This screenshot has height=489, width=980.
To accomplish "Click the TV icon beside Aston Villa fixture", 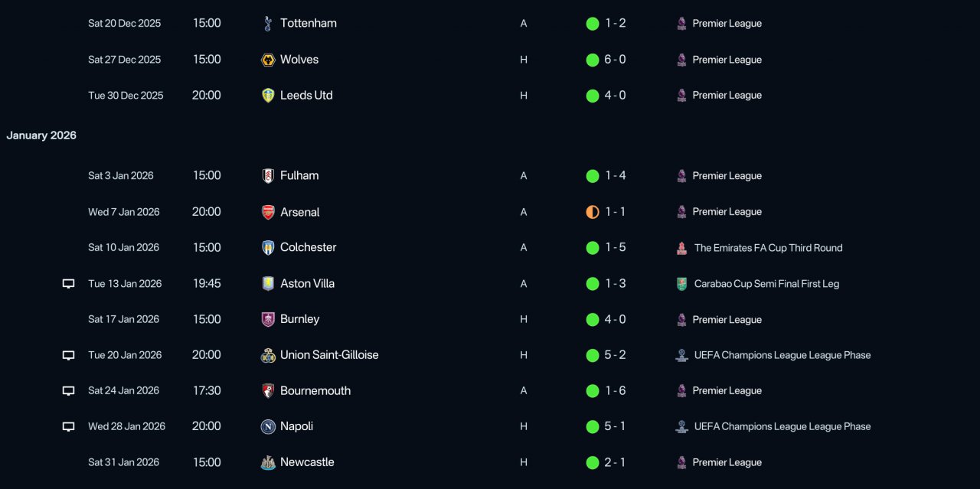I will pos(68,284).
